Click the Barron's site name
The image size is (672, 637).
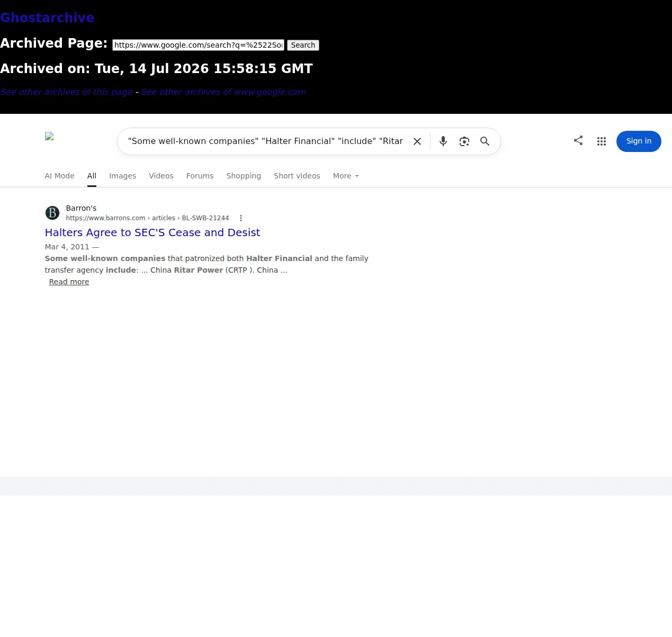[x=81, y=208]
